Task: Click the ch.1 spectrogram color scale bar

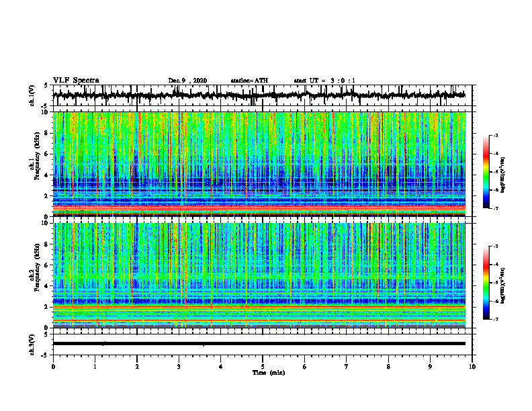Action: click(486, 172)
